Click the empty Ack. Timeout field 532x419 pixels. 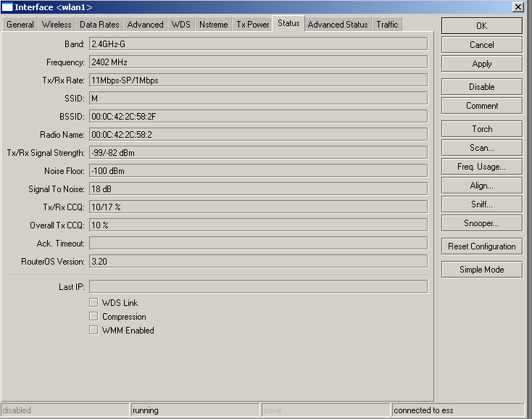258,244
